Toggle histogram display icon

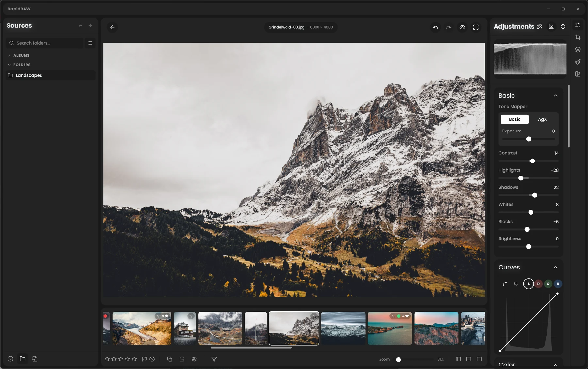click(x=551, y=27)
